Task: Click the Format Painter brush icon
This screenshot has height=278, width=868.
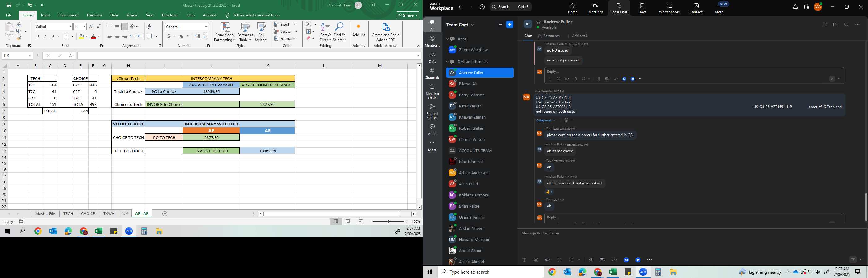Action: (19, 38)
